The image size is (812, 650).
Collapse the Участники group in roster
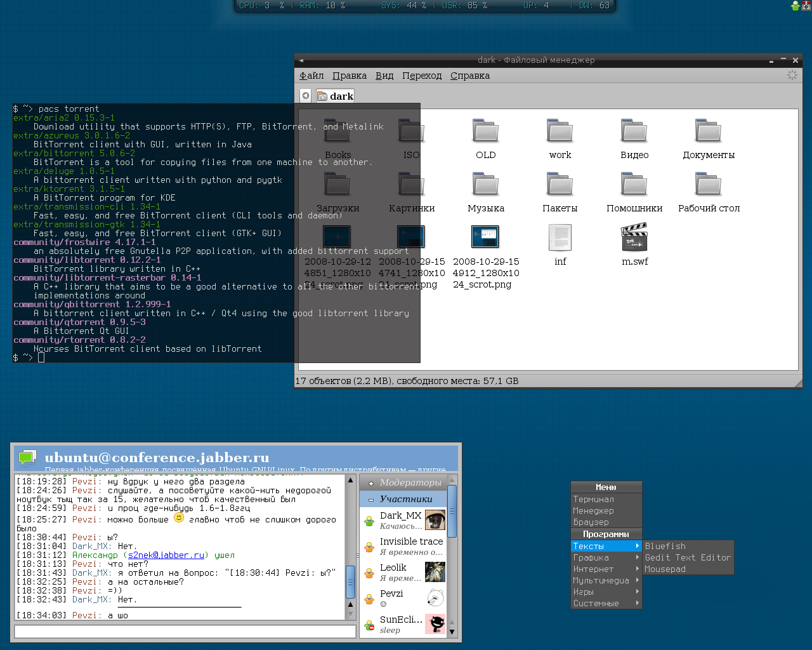[x=371, y=500]
